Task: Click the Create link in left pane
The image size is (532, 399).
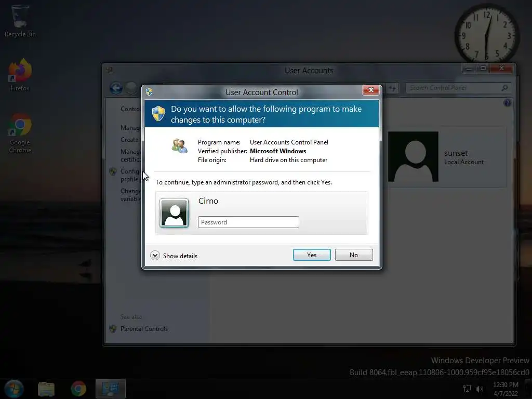Action: [129, 139]
